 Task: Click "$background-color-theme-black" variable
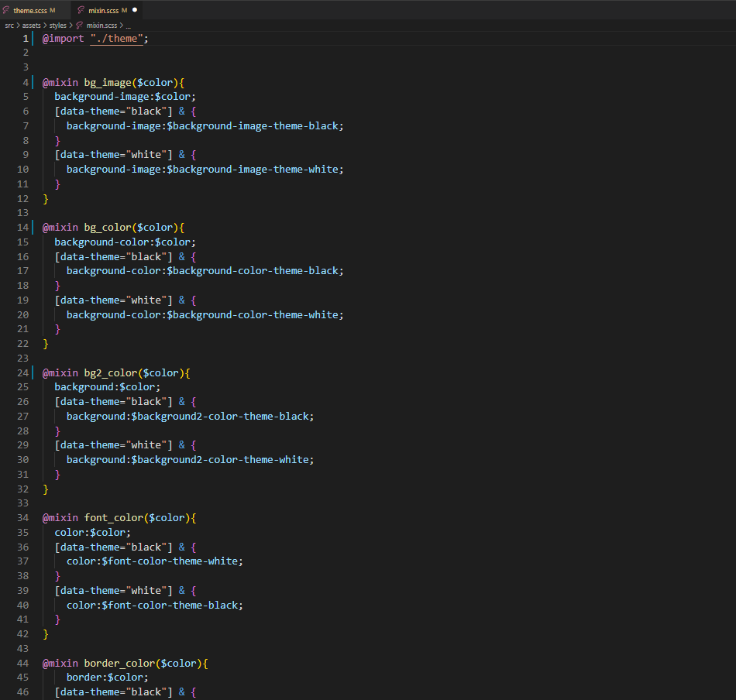coord(252,271)
